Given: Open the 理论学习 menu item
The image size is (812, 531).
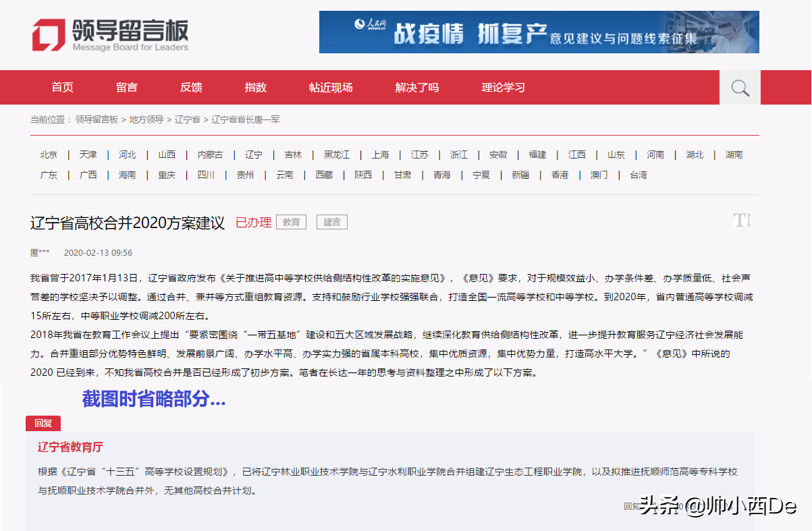Looking at the screenshot, I should pyautogui.click(x=502, y=87).
